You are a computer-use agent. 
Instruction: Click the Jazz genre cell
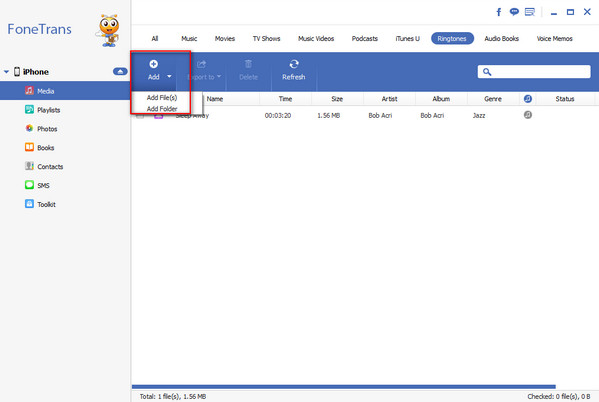479,115
